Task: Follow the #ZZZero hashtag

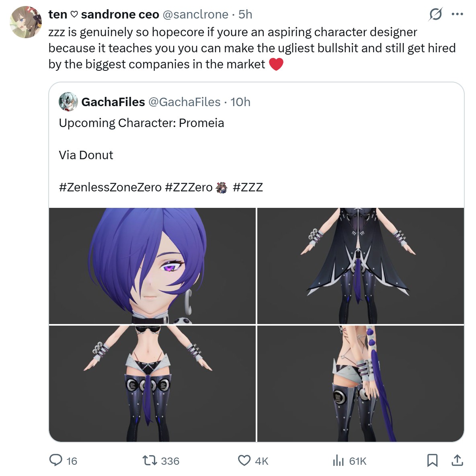Action: [189, 187]
